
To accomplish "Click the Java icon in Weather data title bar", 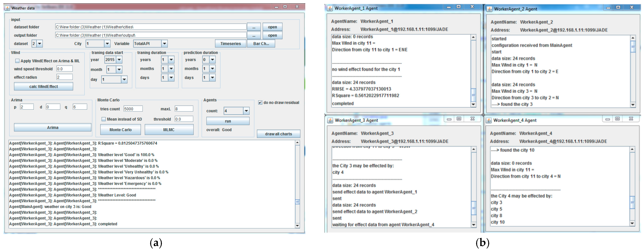I will coord(7,8).
